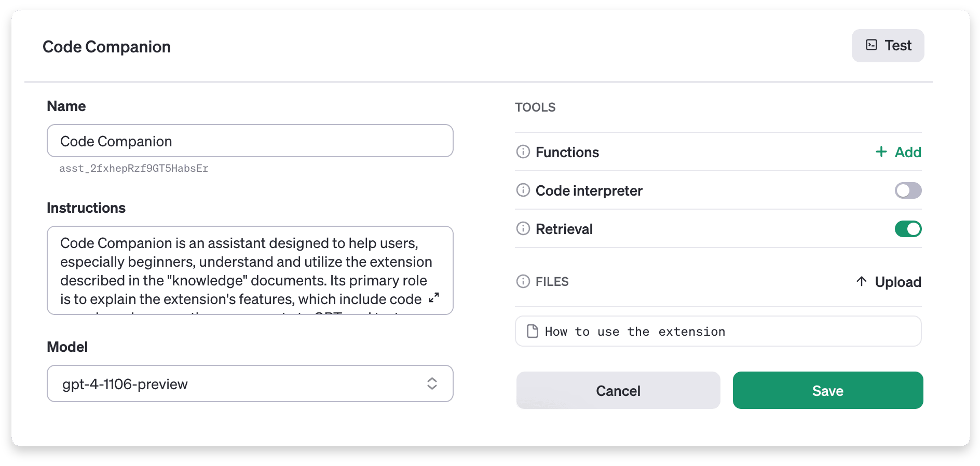Click the expand icon in Instructions box

click(x=434, y=298)
